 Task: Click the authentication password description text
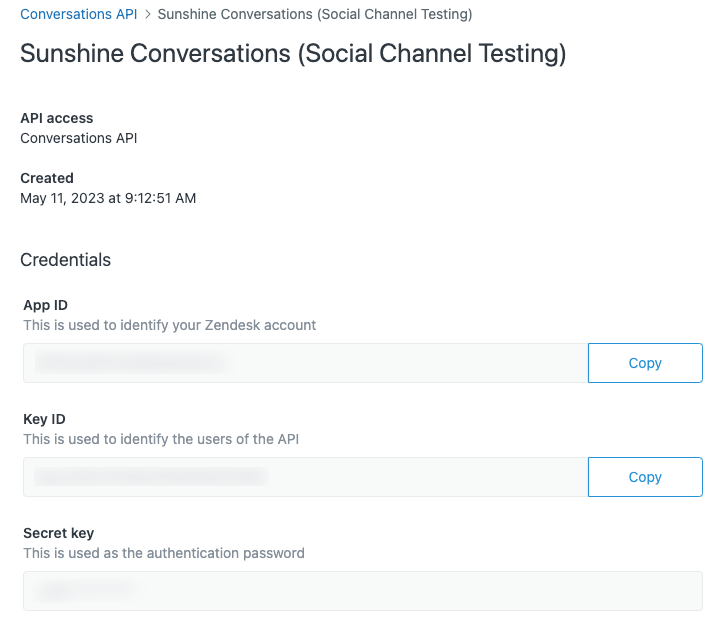164,553
